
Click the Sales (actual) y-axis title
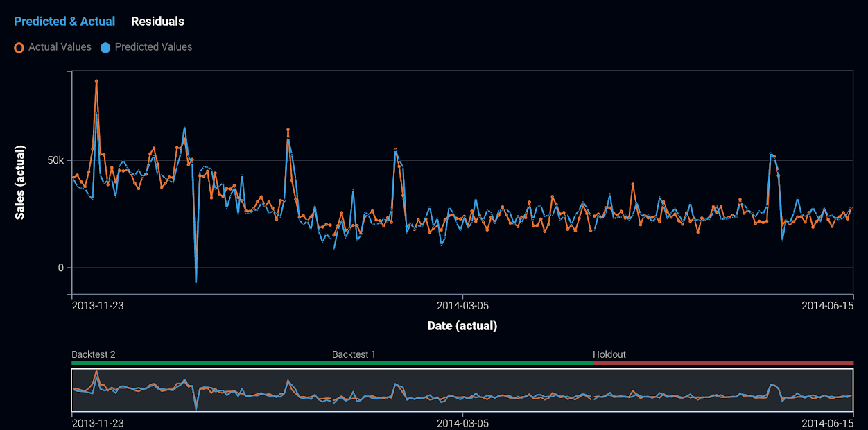pos(20,182)
